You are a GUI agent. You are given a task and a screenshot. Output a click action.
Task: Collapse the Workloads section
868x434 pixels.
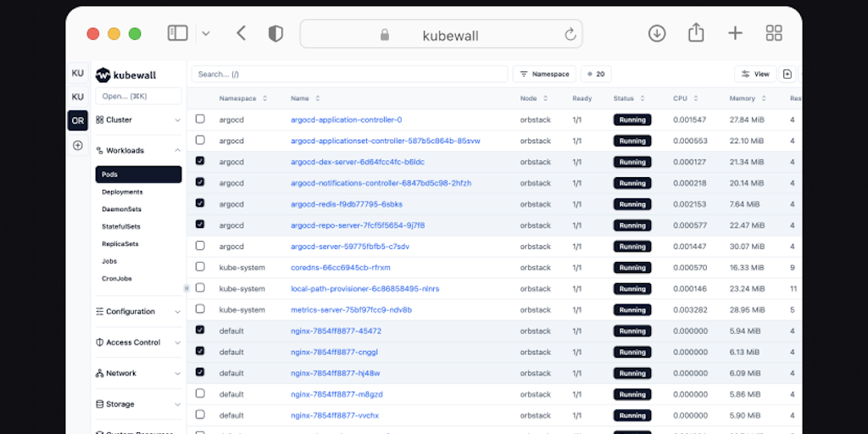(138, 151)
